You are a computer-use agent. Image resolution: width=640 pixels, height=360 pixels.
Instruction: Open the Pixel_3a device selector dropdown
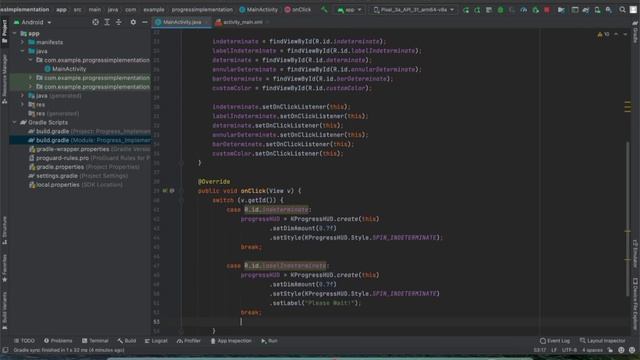coord(413,10)
